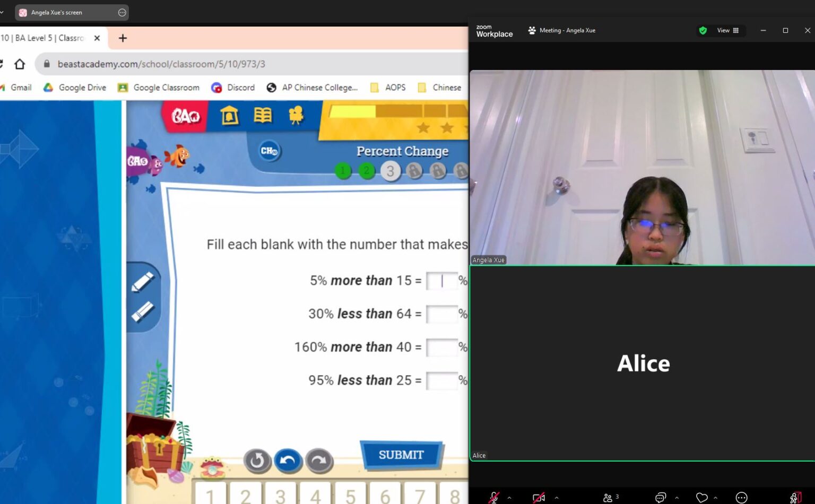Open AOPS bookmarks folder
815x504 pixels.
point(388,88)
